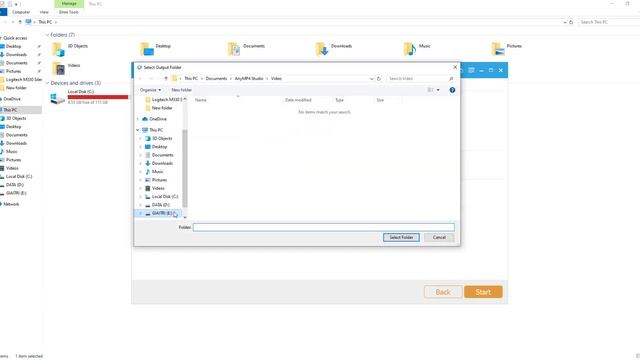The image size is (640, 360).
Task: Click This PC in dialog breadcrumb
Action: click(191, 78)
